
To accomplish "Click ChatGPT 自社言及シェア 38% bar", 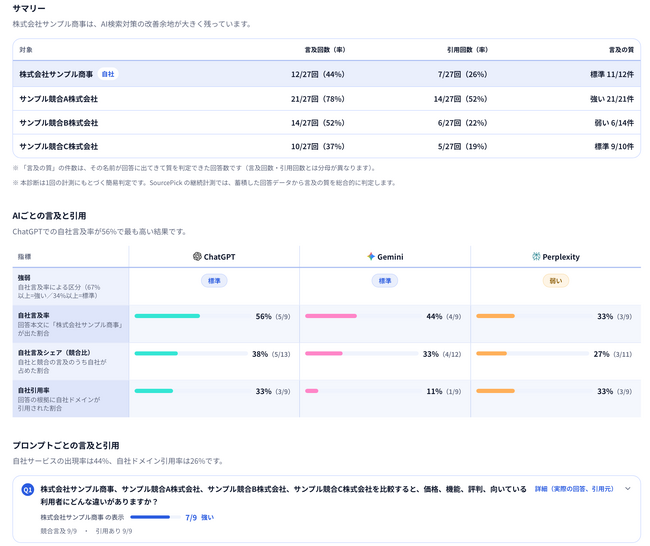I will (x=191, y=354).
